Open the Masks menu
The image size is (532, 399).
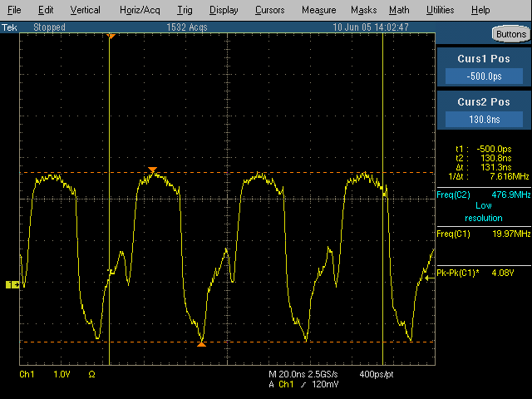(364, 10)
